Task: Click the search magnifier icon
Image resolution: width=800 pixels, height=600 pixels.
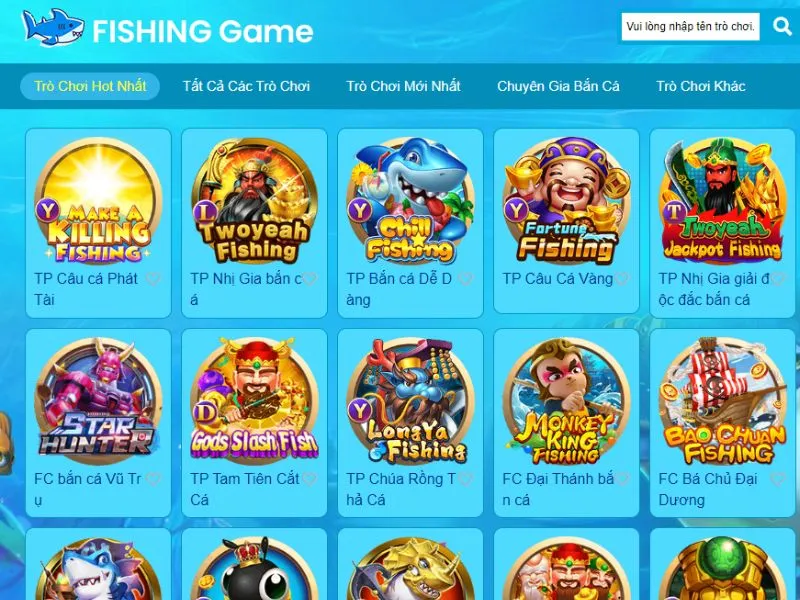Action: [x=781, y=26]
